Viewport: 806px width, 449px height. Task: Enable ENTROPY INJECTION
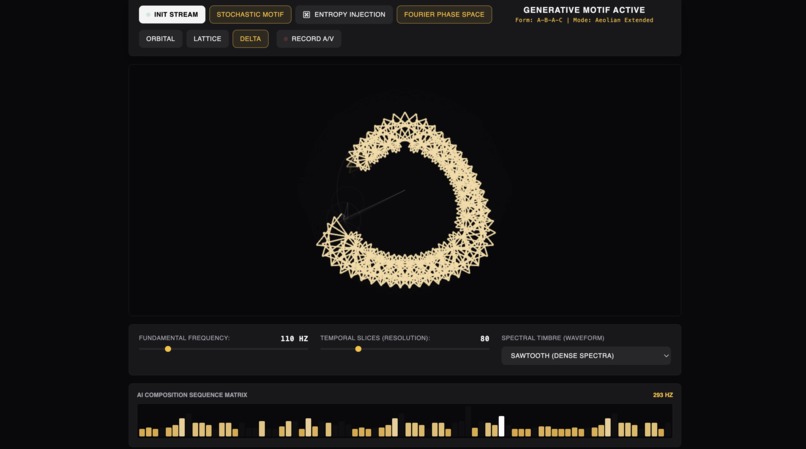click(344, 14)
